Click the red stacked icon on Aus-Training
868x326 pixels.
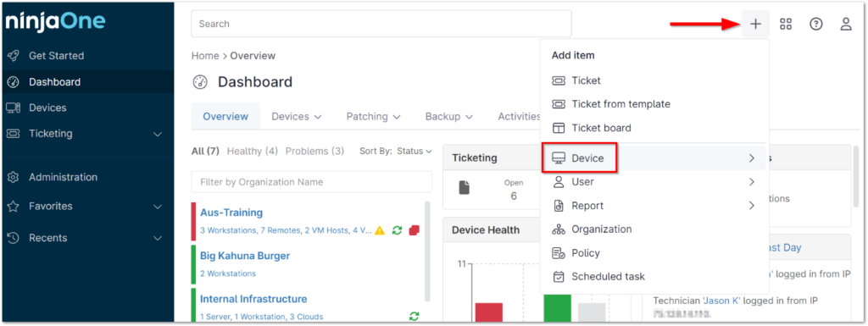click(x=414, y=230)
